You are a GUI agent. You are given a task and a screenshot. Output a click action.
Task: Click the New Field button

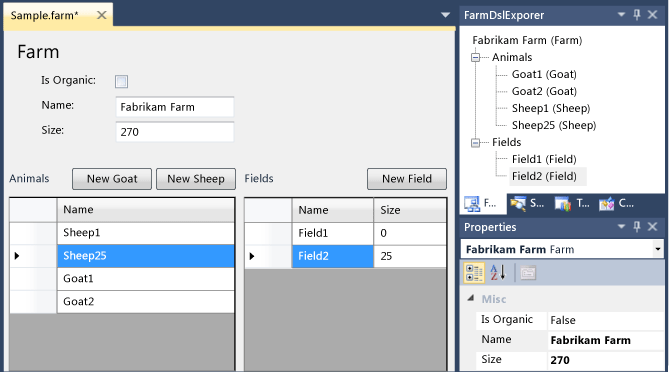[x=407, y=179]
